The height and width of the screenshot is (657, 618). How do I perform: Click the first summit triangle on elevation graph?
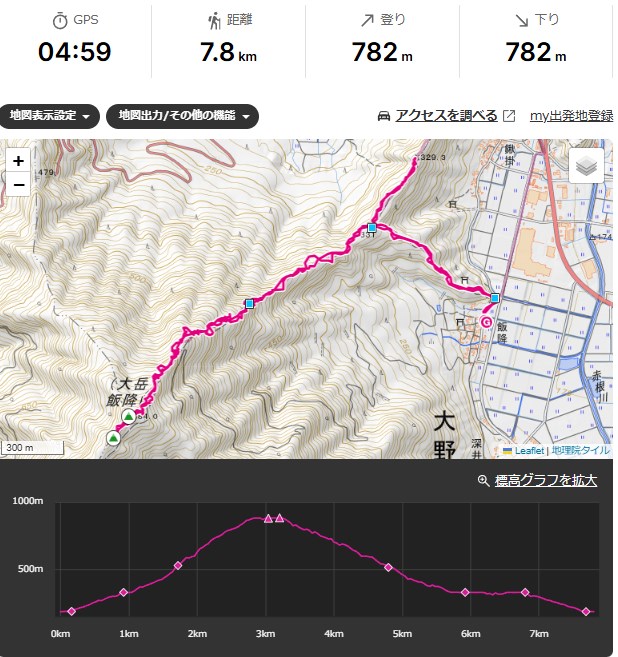(268, 518)
